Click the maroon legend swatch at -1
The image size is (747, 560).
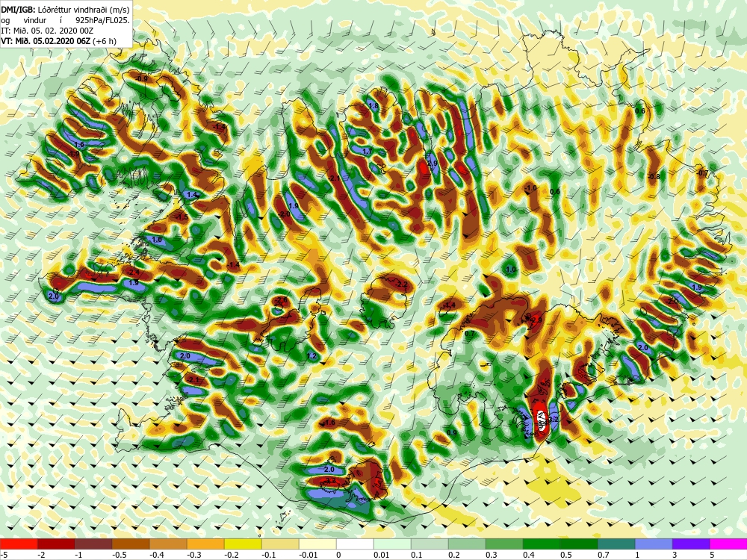point(93,544)
